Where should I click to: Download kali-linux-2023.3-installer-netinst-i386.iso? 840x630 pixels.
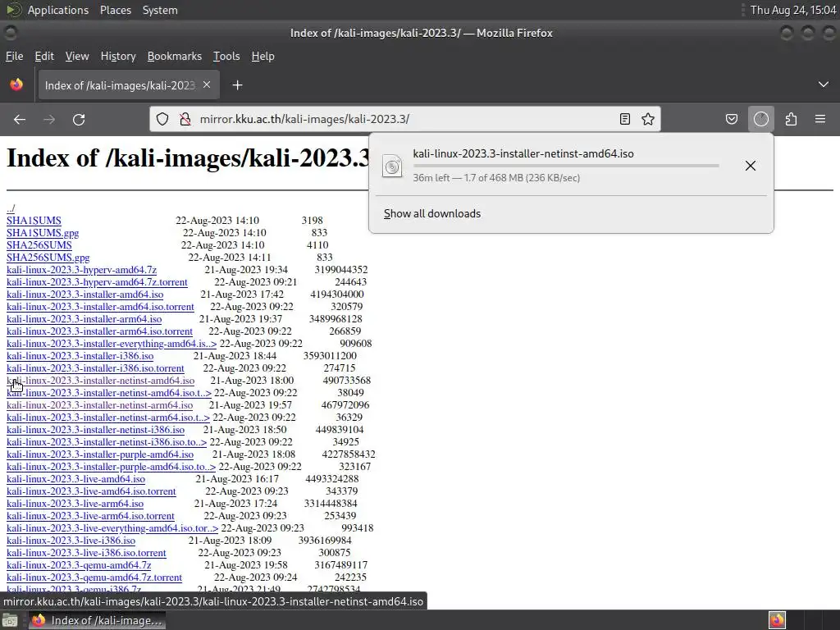click(95, 430)
